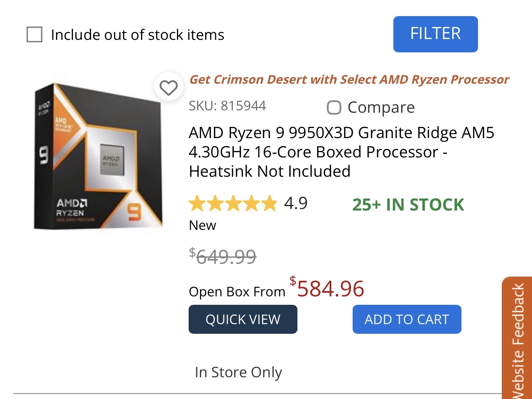
Task: Click the New condition label
Action: (x=202, y=225)
